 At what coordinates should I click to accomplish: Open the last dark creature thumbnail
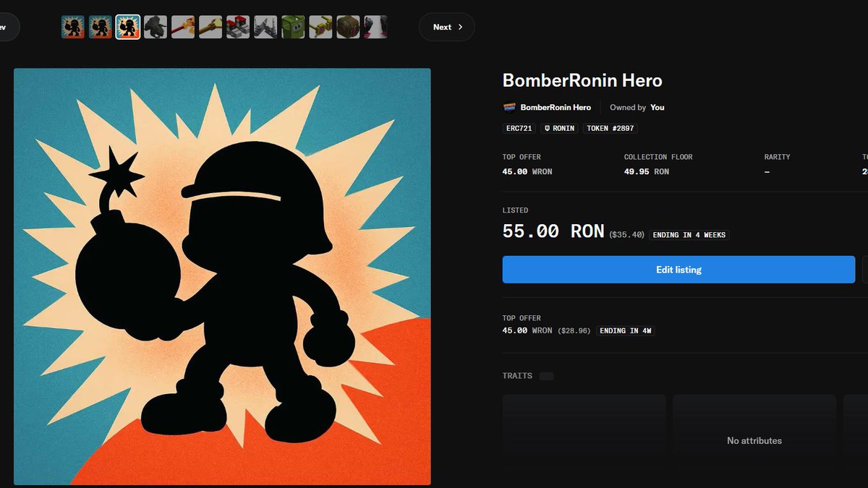[x=375, y=26]
